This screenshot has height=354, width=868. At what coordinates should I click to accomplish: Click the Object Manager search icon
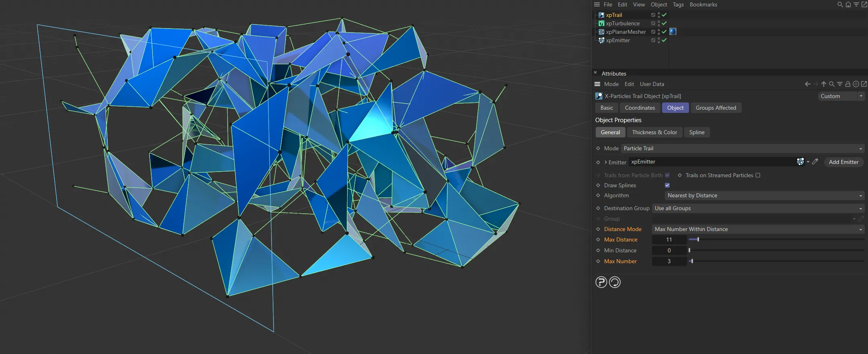(x=840, y=4)
